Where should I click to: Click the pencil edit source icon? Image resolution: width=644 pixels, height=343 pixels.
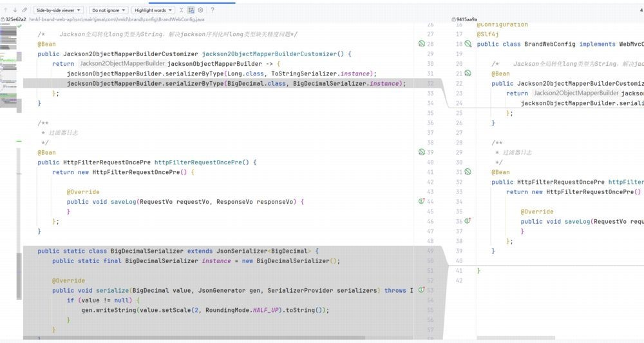tap(24, 10)
